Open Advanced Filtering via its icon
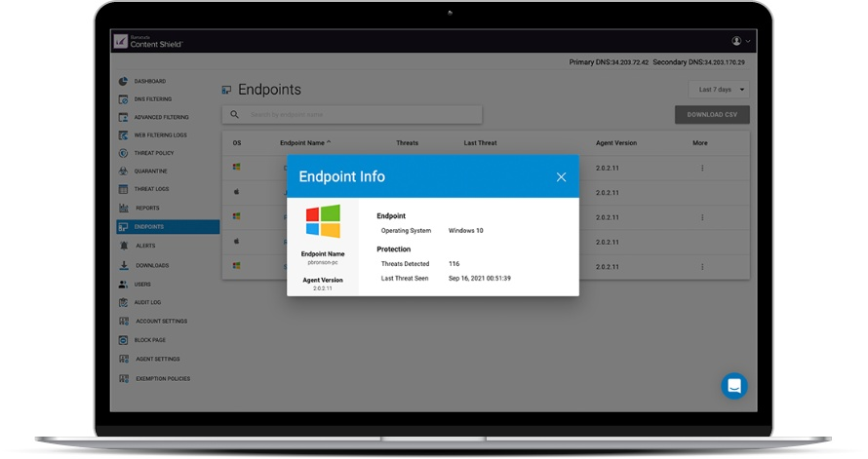 point(123,117)
